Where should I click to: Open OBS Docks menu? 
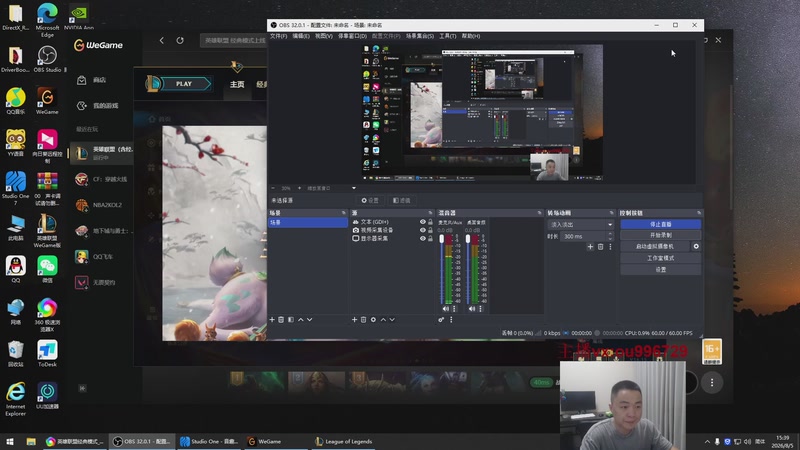pyautogui.click(x=352, y=36)
